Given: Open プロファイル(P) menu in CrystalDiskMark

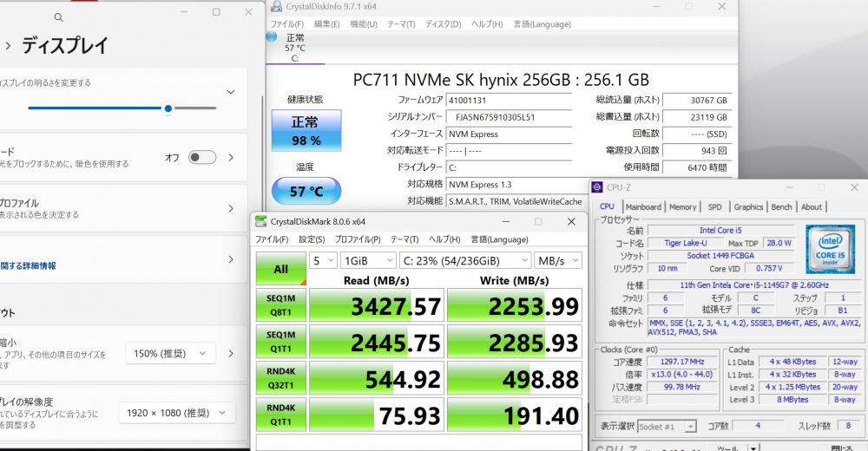Looking at the screenshot, I should pos(358,239).
